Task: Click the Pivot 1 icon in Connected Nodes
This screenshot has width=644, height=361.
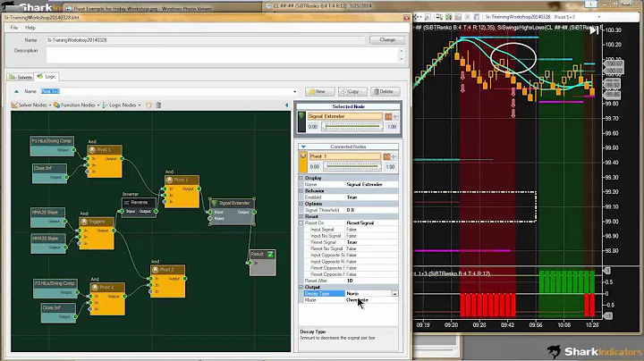Action: (302, 155)
